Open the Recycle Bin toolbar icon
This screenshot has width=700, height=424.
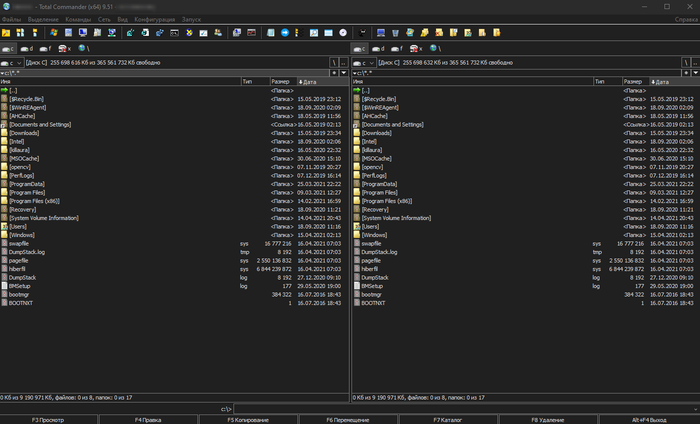pyautogui.click(x=395, y=33)
